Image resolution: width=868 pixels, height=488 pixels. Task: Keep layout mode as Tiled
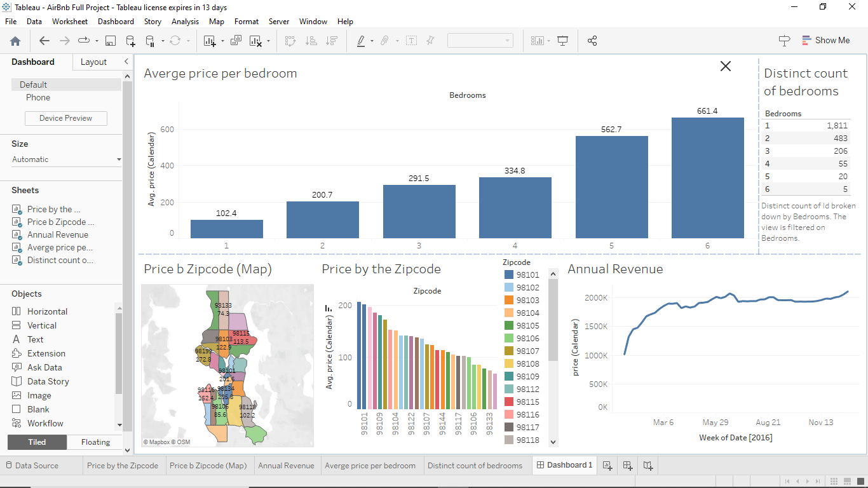36,442
